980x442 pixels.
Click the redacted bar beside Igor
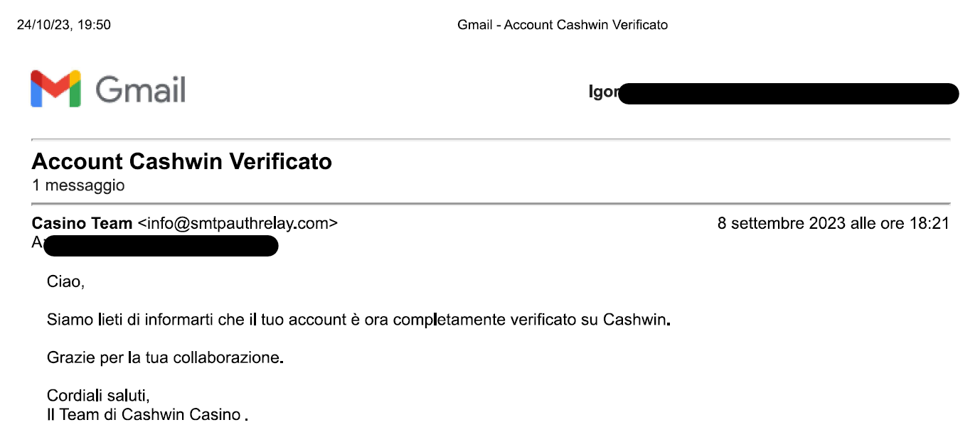tap(788, 93)
